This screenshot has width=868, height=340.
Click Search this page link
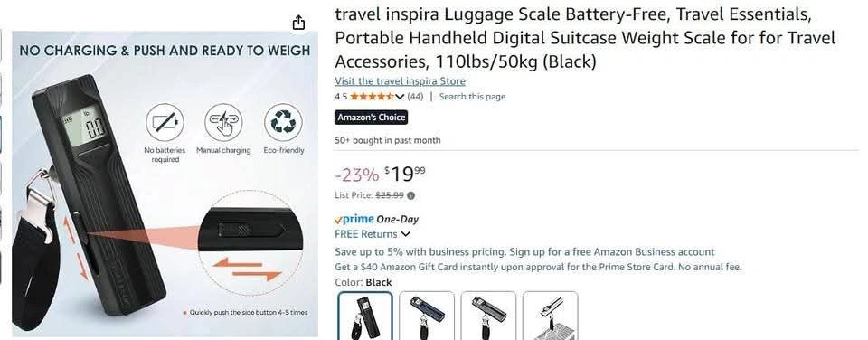[x=472, y=97]
